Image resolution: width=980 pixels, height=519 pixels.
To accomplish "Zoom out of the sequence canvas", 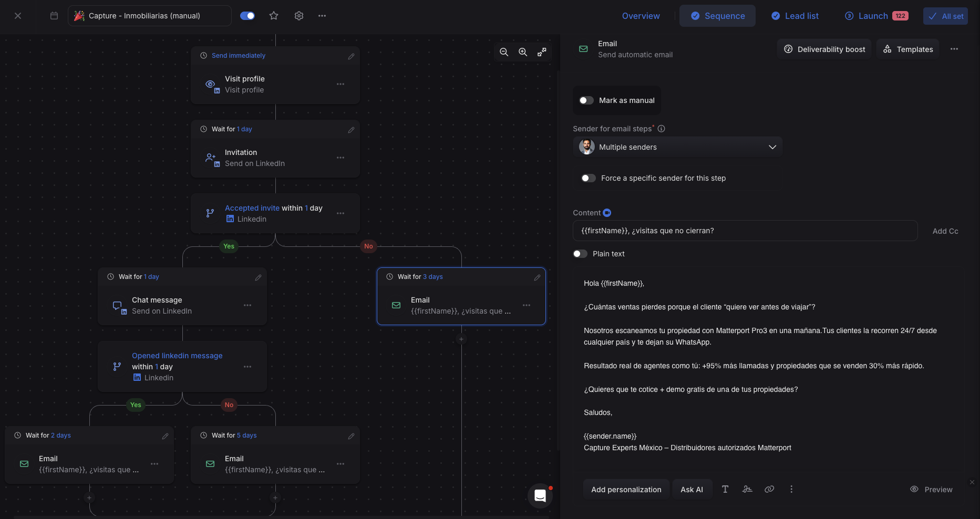I will 504,52.
